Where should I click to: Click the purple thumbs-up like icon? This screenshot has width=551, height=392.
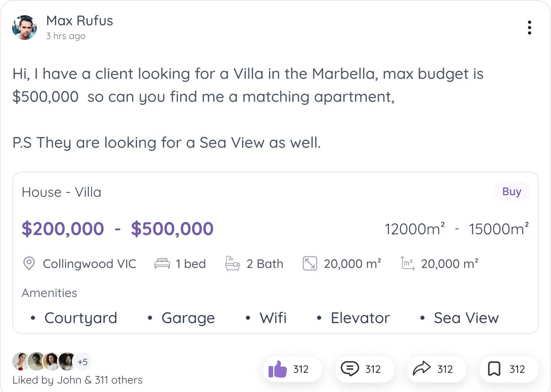click(278, 369)
